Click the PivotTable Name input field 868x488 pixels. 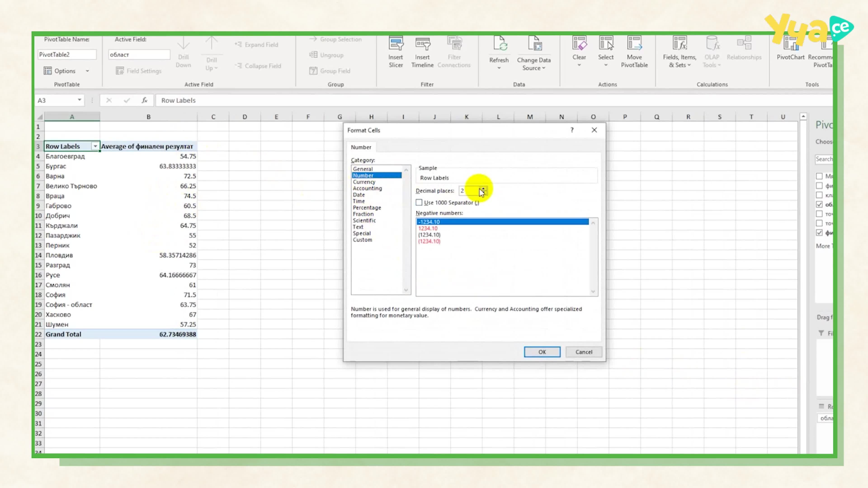coord(67,54)
